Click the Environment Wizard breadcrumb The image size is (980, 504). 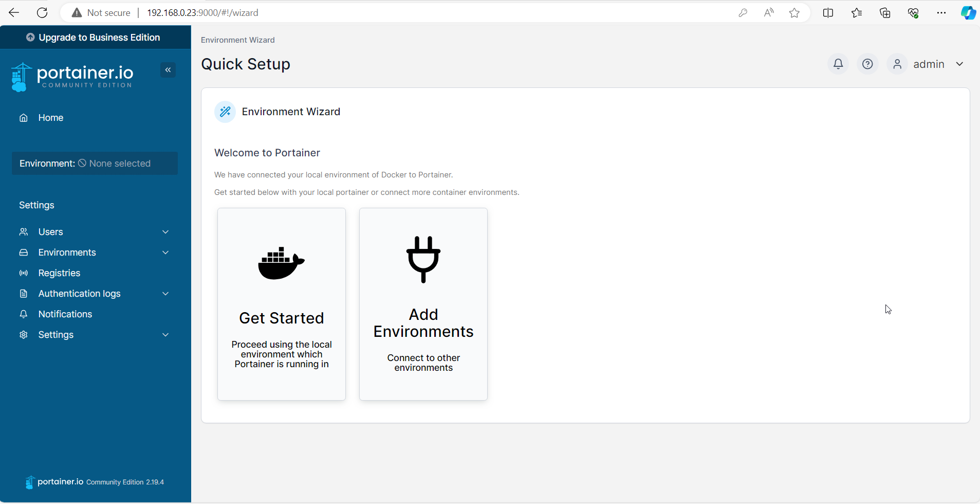click(x=237, y=40)
